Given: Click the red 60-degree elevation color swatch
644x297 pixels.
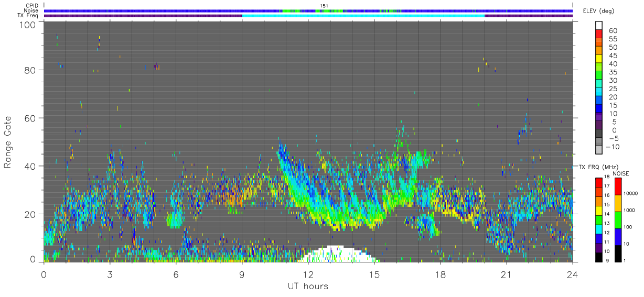Looking at the screenshot, I should pos(598,34).
